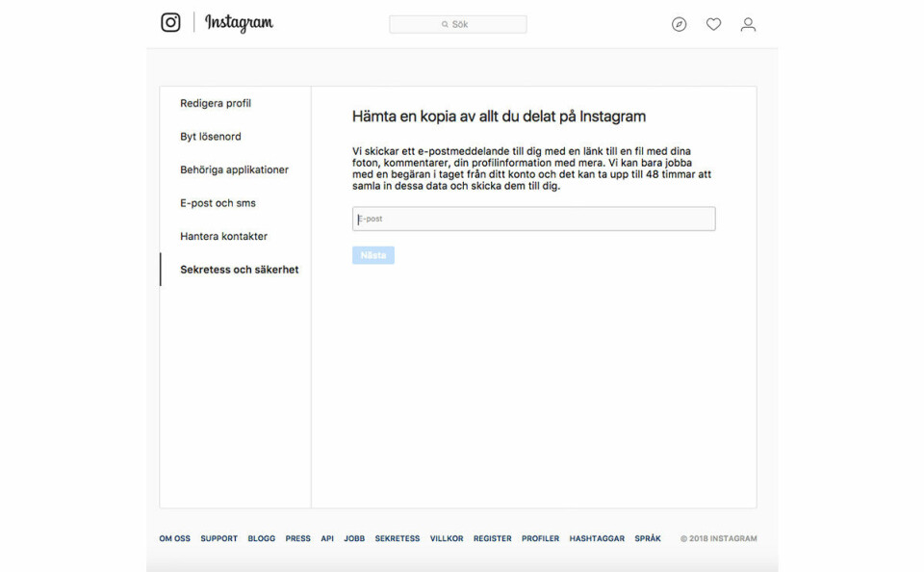Open the profile person icon
Viewport: 924px width, 572px height.
[x=749, y=24]
